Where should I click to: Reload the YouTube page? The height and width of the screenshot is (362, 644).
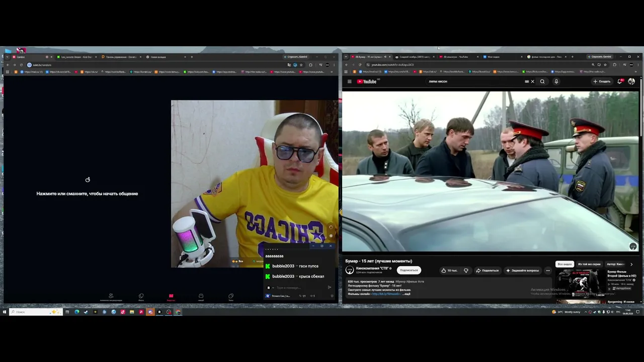360,65
